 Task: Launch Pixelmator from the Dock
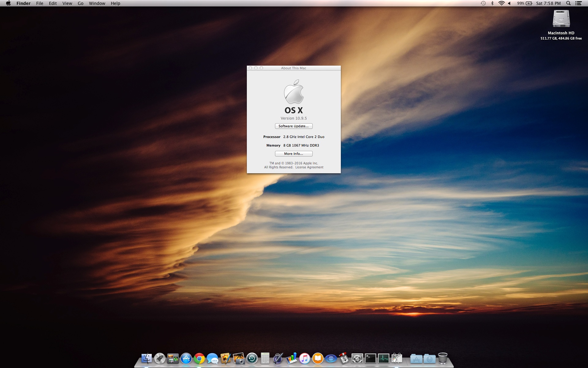(x=225, y=358)
